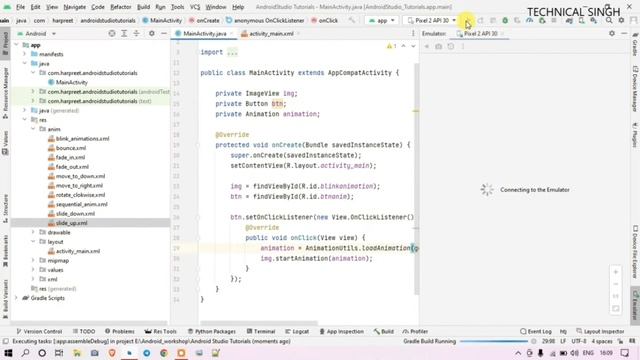
Task: Click the Gradle Build Running progress bar
Action: click(494, 341)
